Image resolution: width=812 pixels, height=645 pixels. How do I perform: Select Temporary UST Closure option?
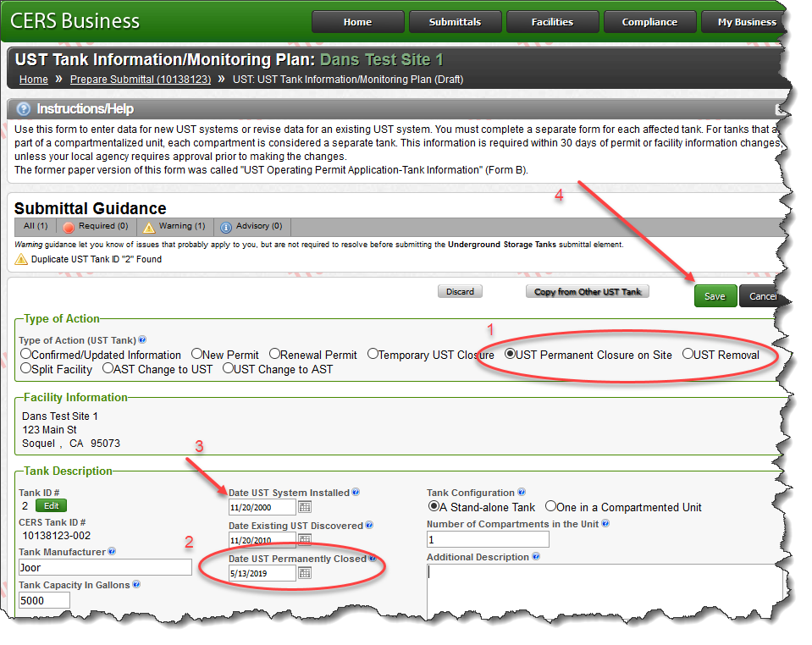click(373, 355)
